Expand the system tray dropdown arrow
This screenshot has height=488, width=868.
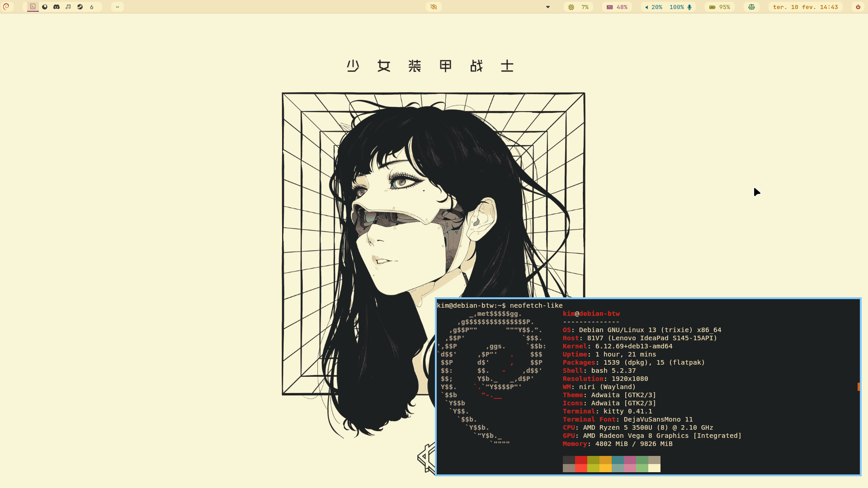coord(548,7)
